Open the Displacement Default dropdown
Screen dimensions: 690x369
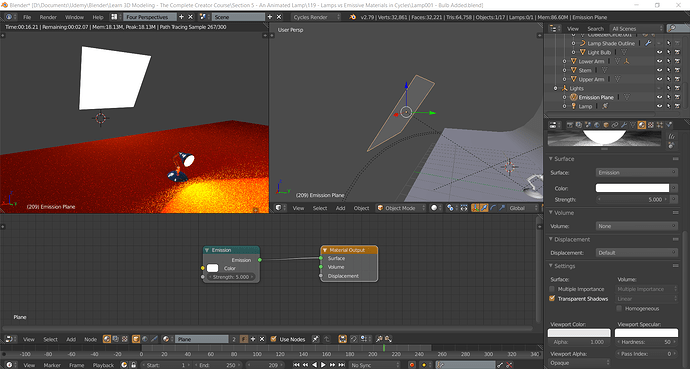pyautogui.click(x=636, y=253)
